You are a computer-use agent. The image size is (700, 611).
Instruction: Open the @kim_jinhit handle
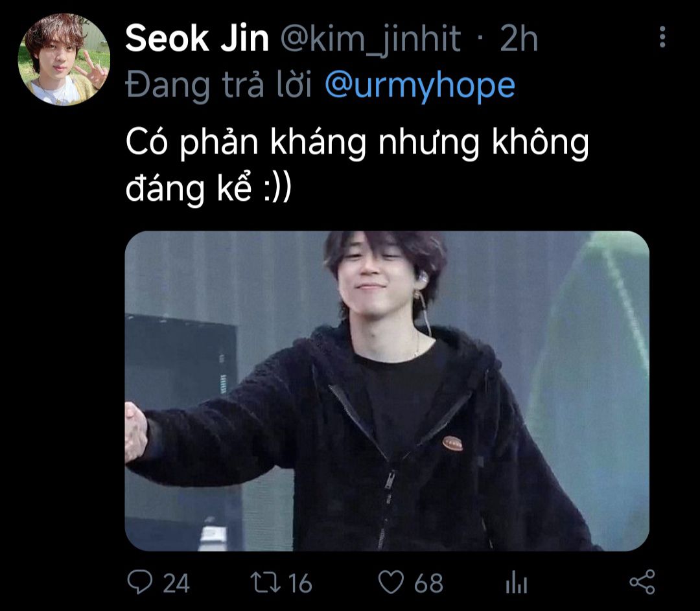371,39
